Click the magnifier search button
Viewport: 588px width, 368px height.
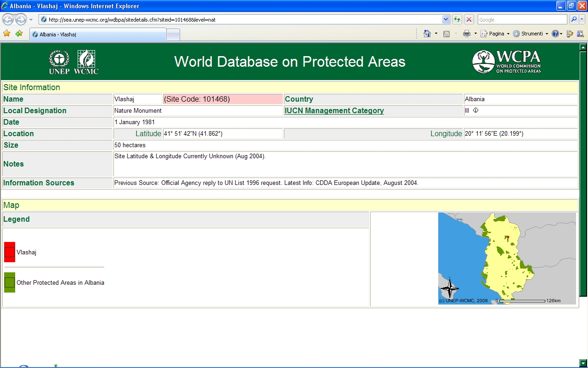coord(573,19)
